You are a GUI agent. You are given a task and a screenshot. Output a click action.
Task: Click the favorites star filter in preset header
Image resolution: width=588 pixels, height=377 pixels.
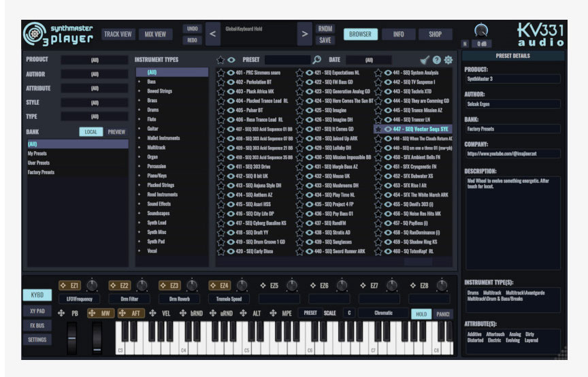[x=220, y=60]
